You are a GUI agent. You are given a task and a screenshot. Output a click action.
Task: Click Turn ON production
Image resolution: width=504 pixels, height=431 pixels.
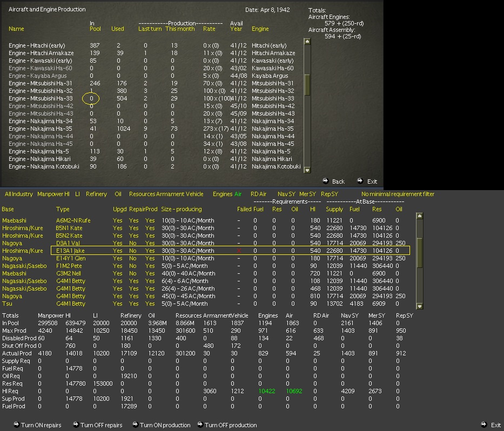pos(165,425)
